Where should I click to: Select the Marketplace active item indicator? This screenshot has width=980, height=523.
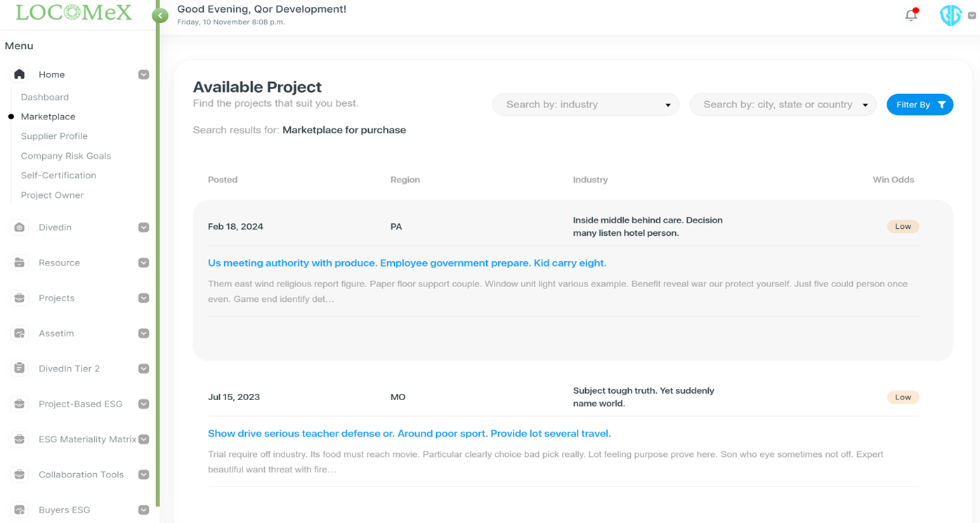tap(12, 116)
